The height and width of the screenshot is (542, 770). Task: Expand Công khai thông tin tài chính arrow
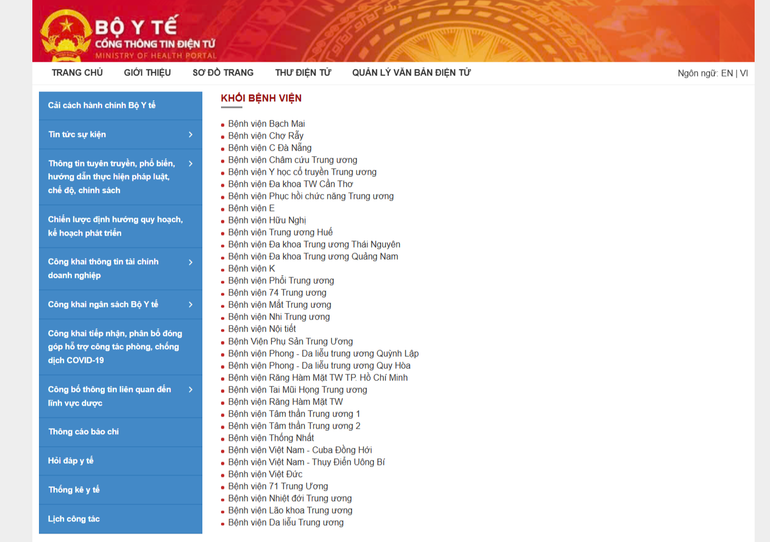coord(190,262)
